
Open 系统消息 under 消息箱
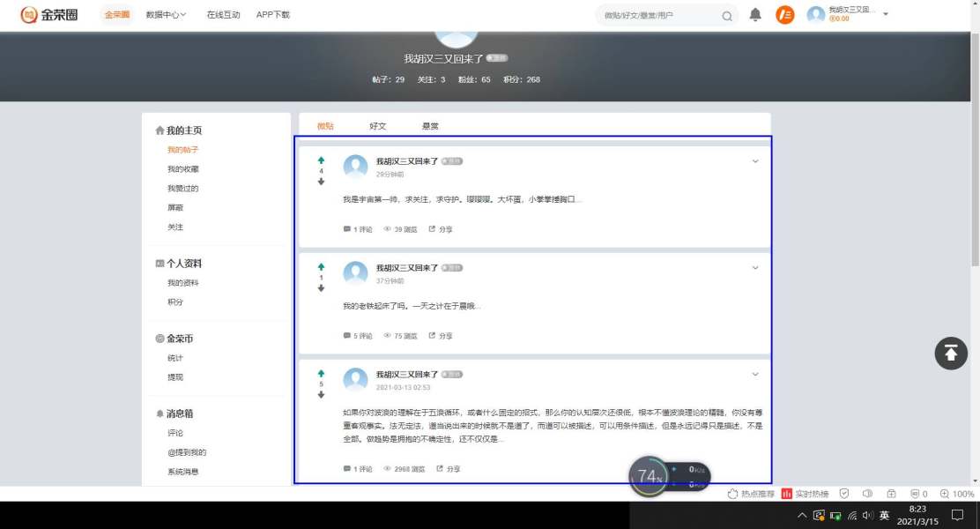point(182,472)
